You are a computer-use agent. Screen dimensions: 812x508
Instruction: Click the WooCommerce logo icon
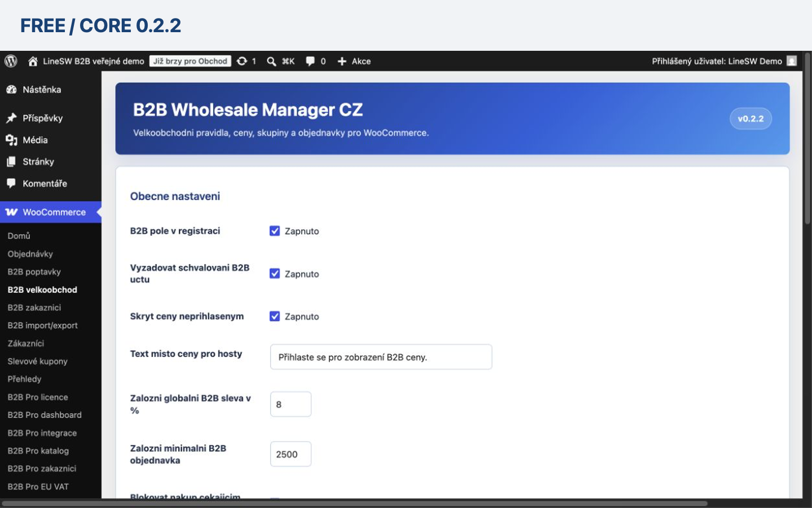click(x=11, y=212)
